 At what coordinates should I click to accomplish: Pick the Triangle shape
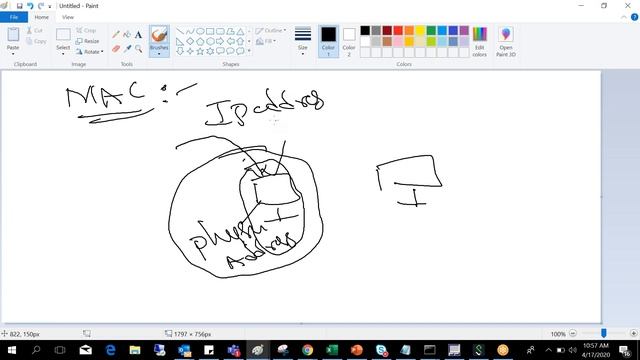240,31
